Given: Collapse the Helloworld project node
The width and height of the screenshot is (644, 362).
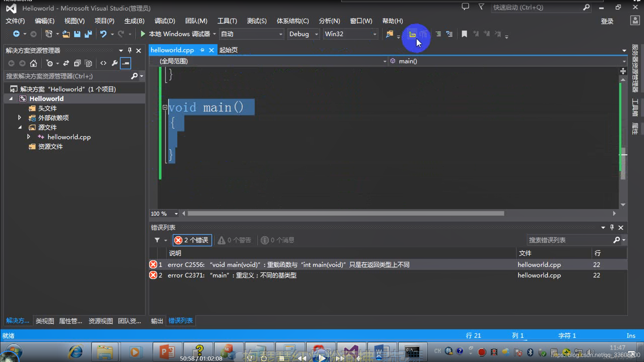Looking at the screenshot, I should 11,99.
